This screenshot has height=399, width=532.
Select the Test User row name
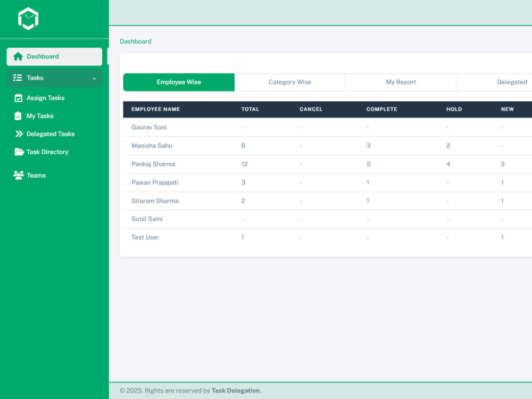(145, 237)
